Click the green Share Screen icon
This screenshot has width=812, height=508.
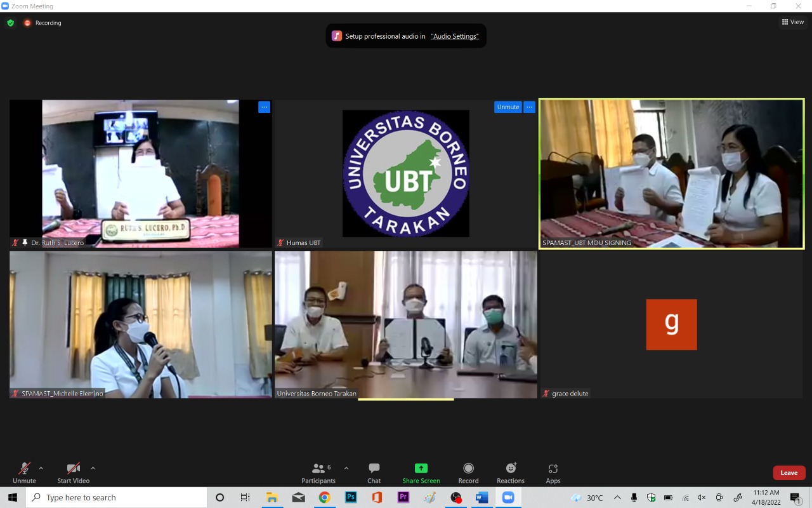pyautogui.click(x=421, y=469)
